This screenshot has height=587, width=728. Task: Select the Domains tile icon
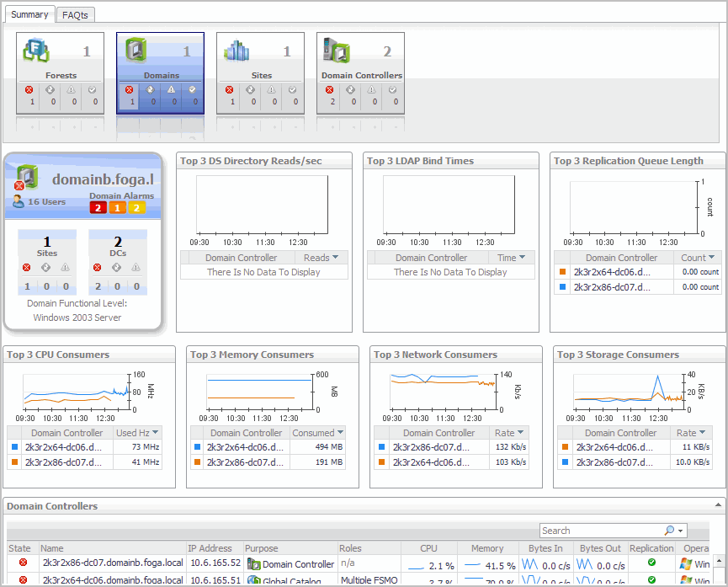tap(136, 51)
